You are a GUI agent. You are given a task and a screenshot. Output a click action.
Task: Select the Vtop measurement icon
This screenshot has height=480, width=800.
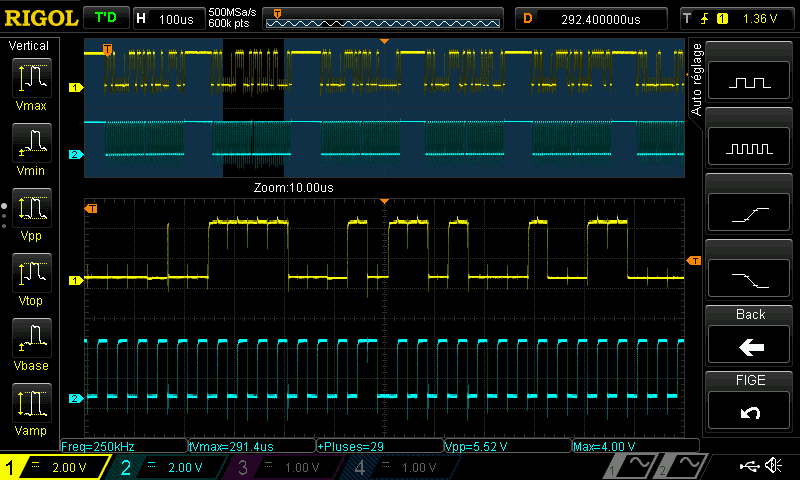click(x=32, y=273)
